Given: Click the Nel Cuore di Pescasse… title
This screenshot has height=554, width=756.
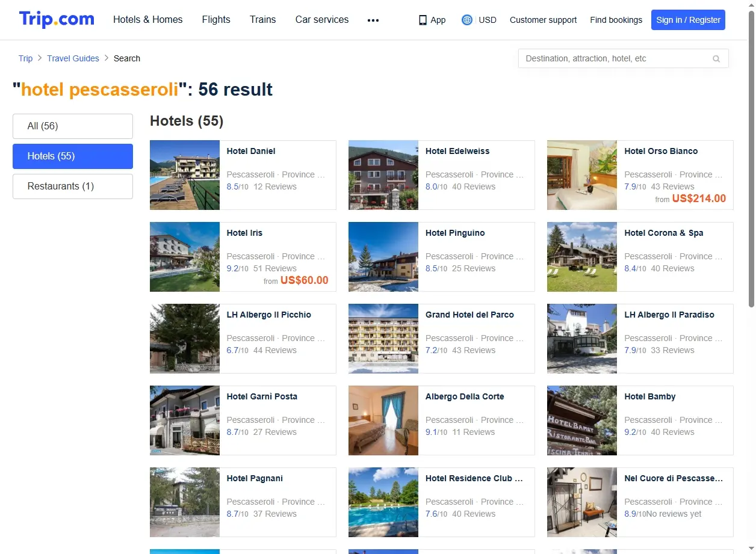Looking at the screenshot, I should [x=674, y=478].
